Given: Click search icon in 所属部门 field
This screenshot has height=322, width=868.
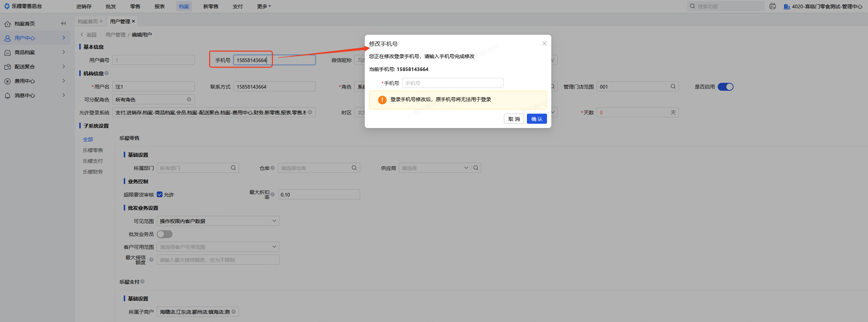Looking at the screenshot, I should (x=233, y=168).
